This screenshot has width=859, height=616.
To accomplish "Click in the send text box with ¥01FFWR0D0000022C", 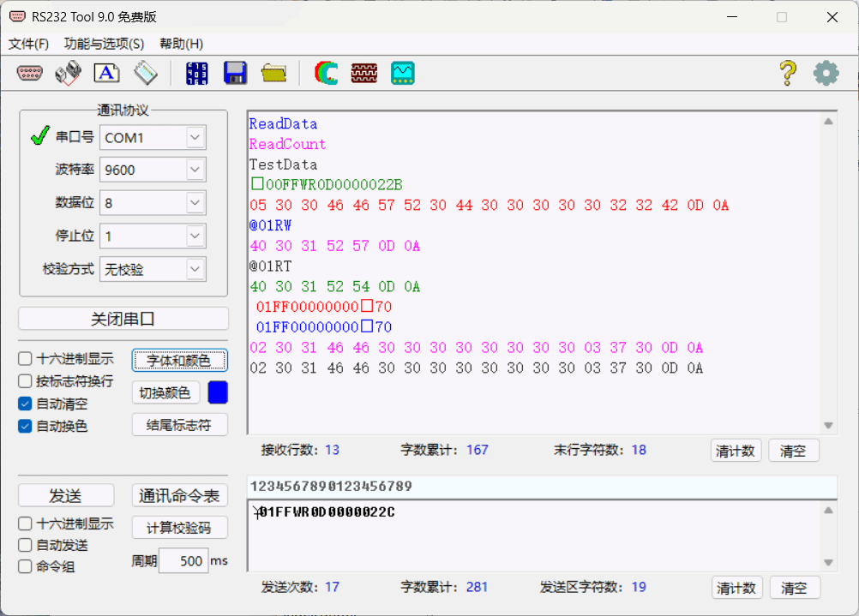I will [x=534, y=536].
